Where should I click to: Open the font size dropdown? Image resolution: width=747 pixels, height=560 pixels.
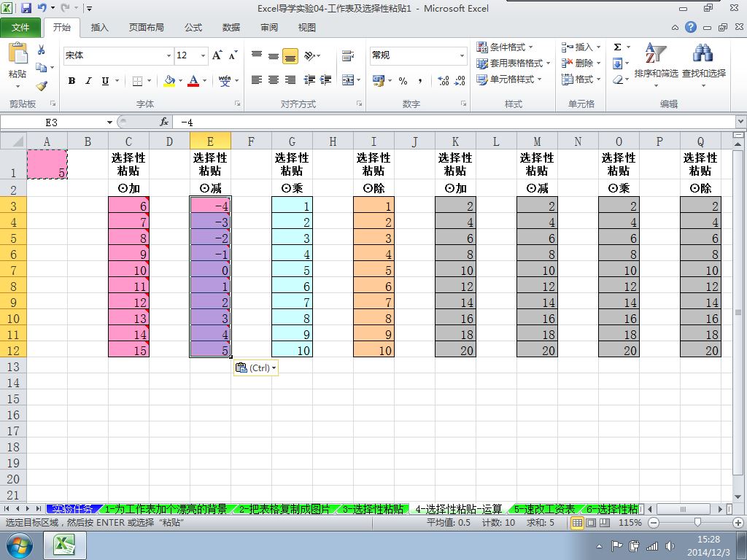[203, 55]
